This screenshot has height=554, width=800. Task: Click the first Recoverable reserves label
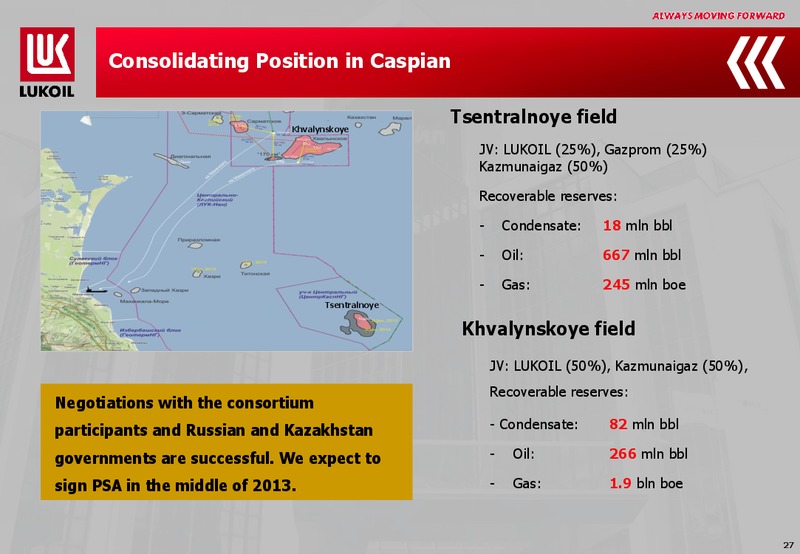[x=548, y=196]
